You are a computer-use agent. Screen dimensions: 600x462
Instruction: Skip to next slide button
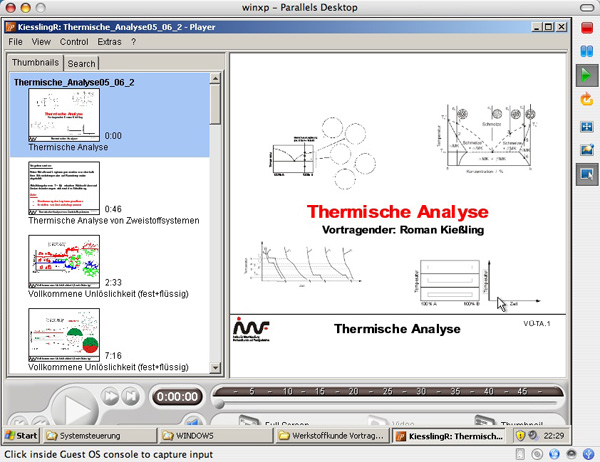tap(130, 396)
